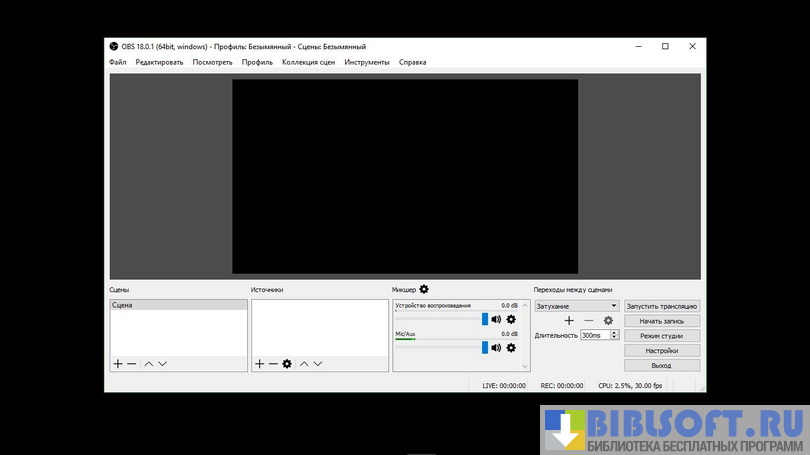810x455 pixels.
Task: Move the scene down in the list
Action: 162,364
